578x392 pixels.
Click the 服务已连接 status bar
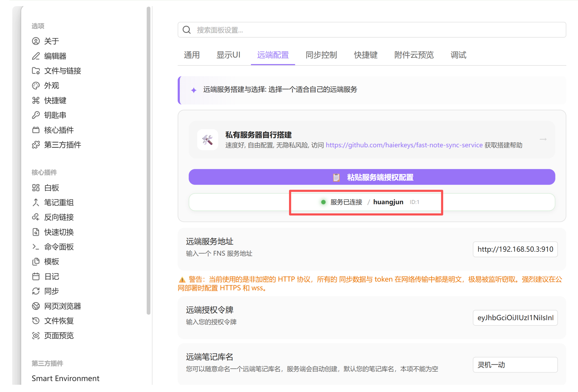[372, 202]
